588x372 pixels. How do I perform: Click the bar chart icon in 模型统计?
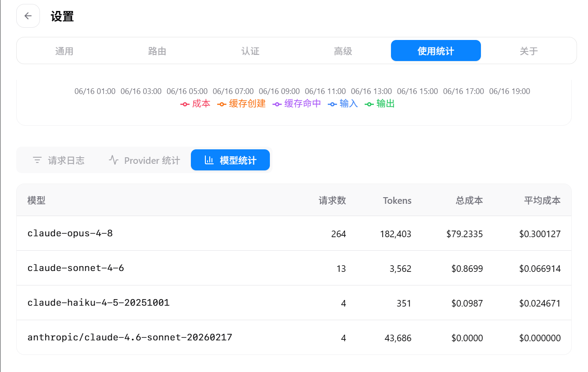click(209, 160)
